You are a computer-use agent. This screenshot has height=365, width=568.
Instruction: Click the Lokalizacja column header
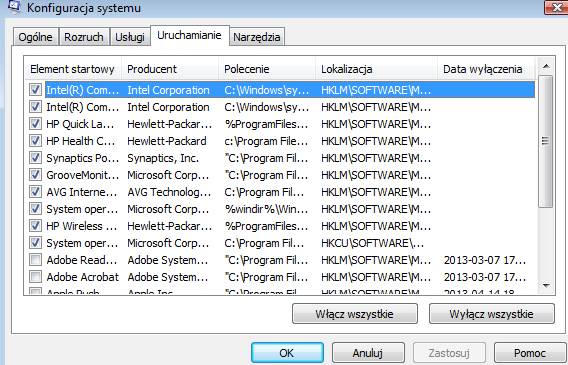click(x=377, y=69)
